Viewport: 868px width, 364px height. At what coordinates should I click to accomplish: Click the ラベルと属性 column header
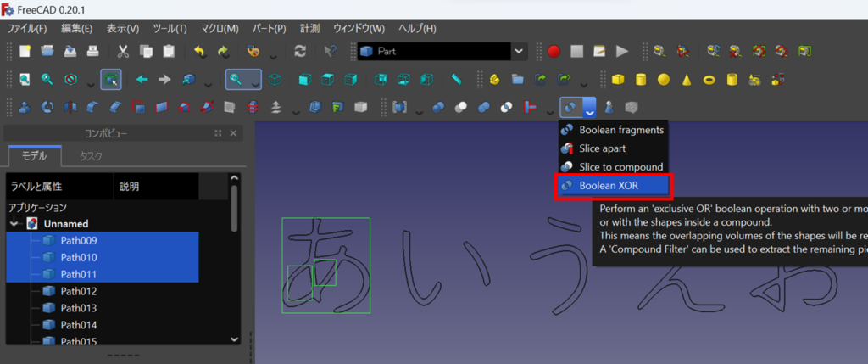[x=60, y=187]
